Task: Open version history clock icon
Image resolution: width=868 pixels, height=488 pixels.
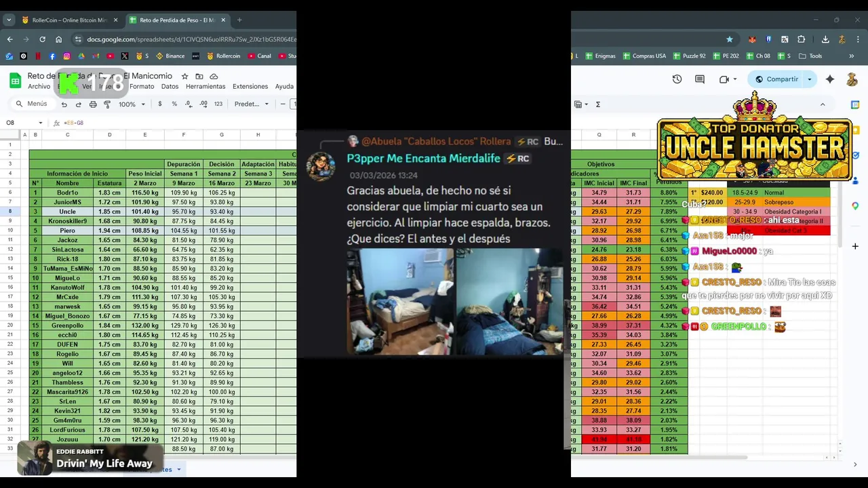Action: pos(677,79)
